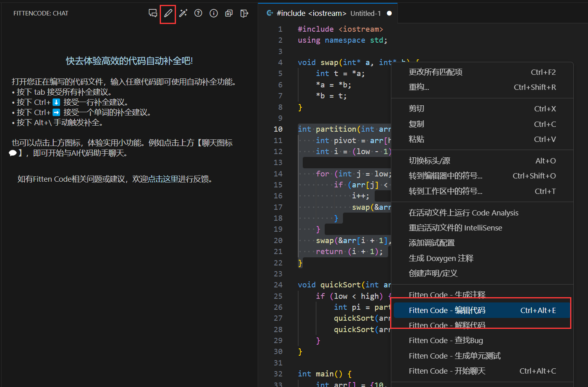The image size is (588, 387).
Task: Click the code line "using namespace std;"
Action: point(343,40)
